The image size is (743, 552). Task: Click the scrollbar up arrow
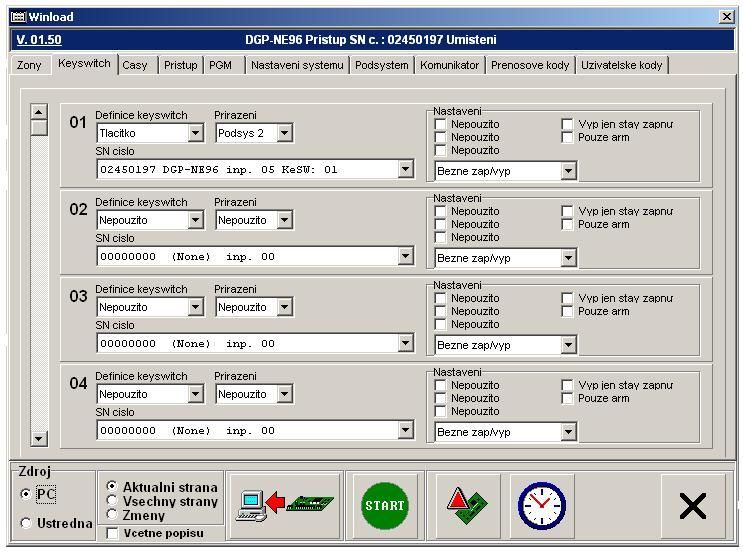(39, 112)
